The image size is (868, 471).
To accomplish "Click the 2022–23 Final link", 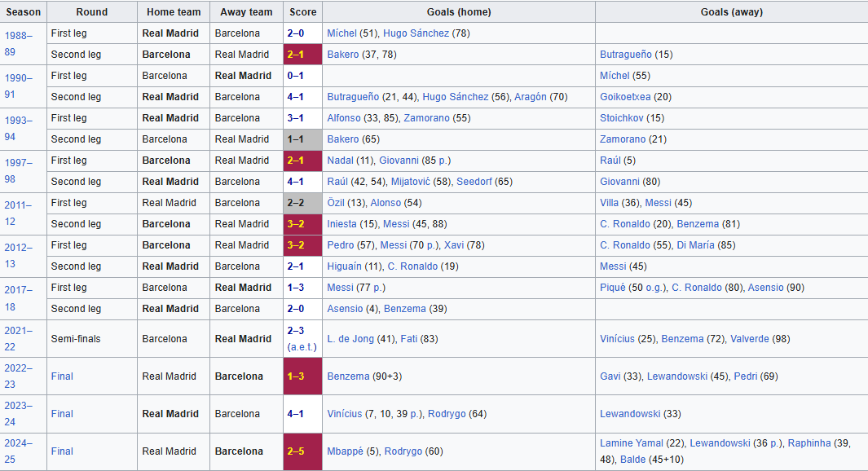I will [62, 376].
